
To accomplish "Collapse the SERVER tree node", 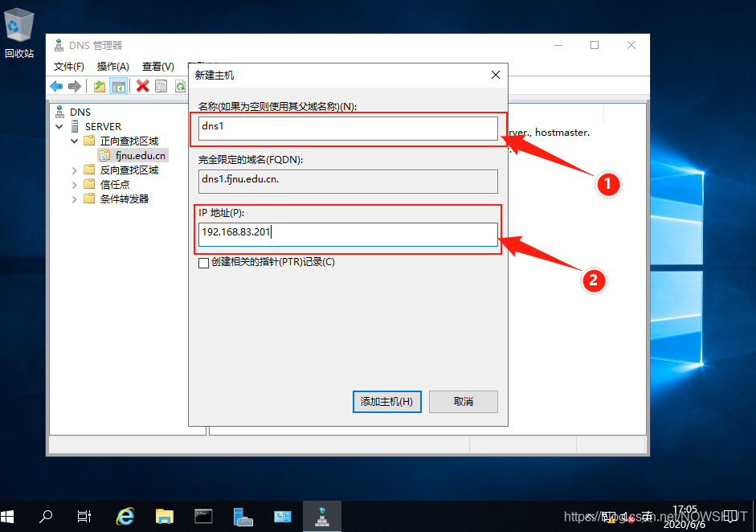I will point(59,127).
